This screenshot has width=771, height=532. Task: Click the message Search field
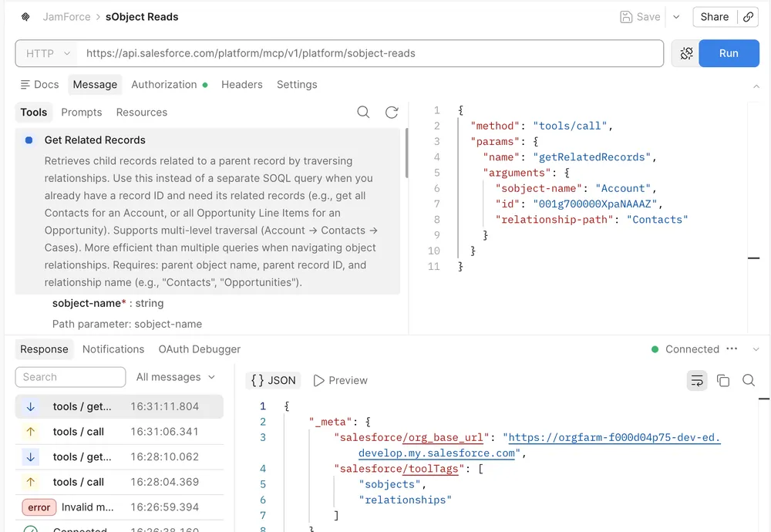(70, 377)
